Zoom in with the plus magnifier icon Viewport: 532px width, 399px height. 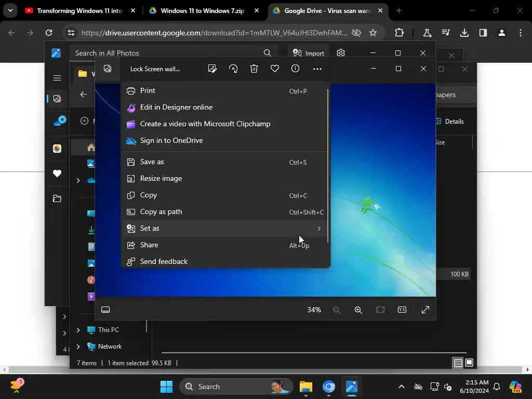pyautogui.click(x=358, y=310)
